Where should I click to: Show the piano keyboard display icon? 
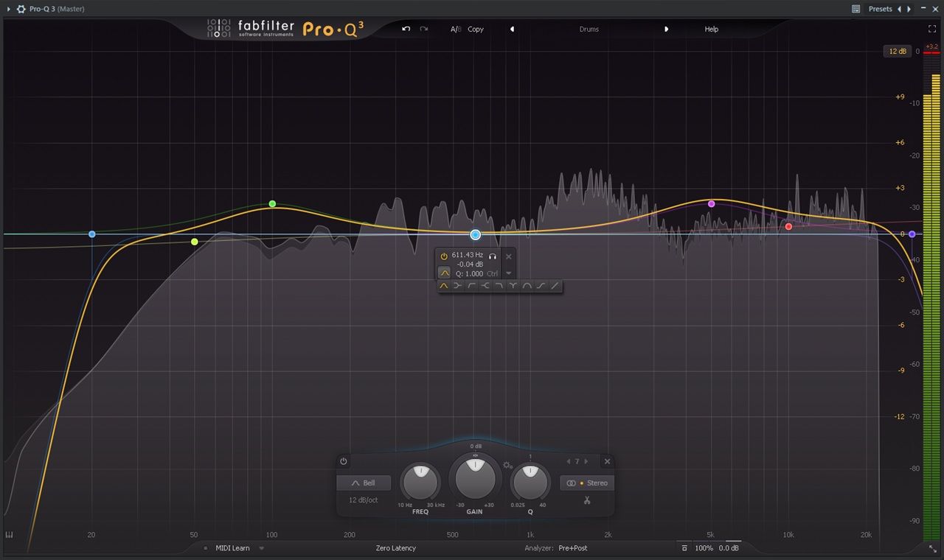[x=10, y=535]
